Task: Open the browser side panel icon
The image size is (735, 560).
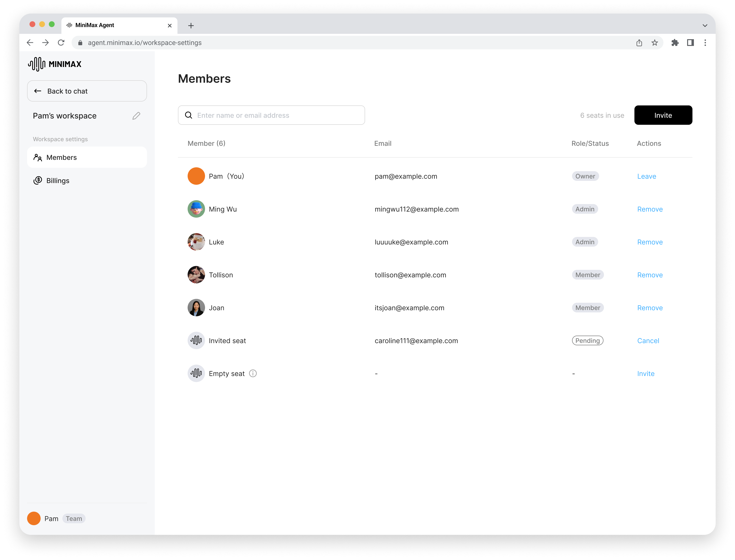Action: pyautogui.click(x=690, y=43)
